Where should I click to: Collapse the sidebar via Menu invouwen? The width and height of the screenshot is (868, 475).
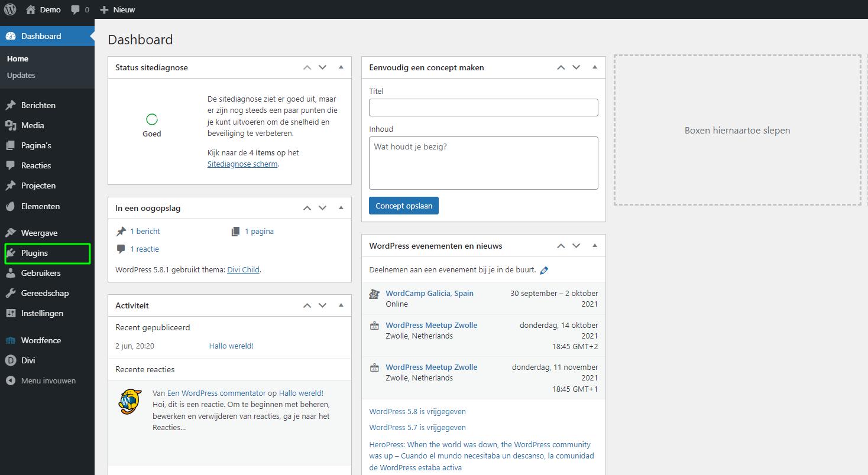click(47, 380)
